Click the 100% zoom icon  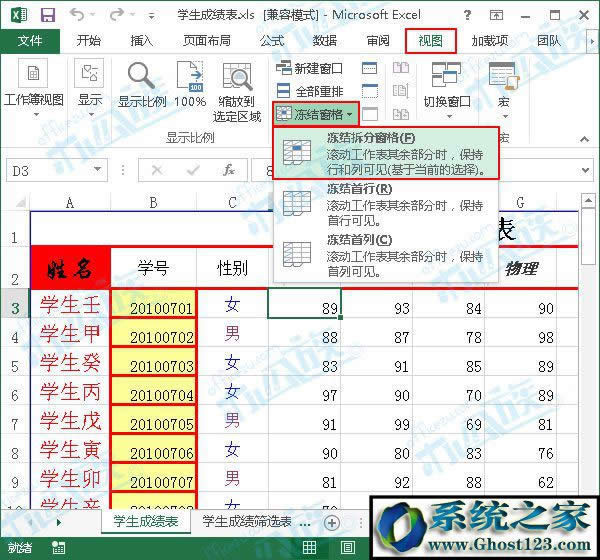(x=190, y=77)
